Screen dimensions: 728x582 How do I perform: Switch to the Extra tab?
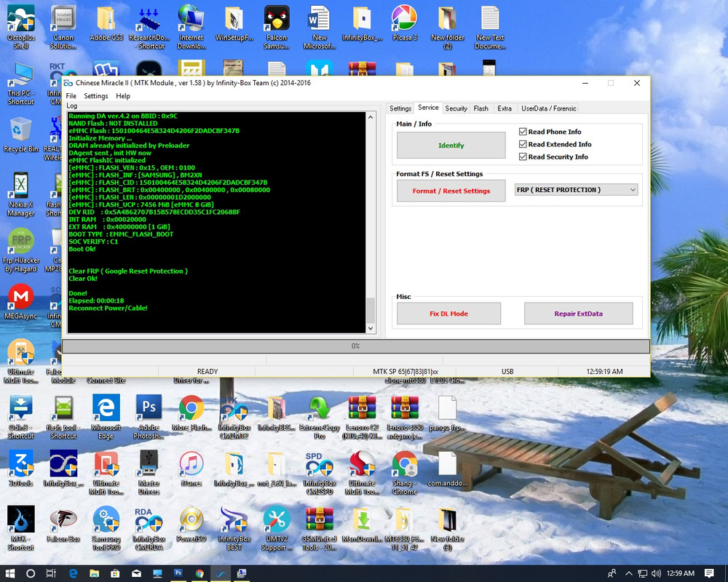click(x=505, y=108)
